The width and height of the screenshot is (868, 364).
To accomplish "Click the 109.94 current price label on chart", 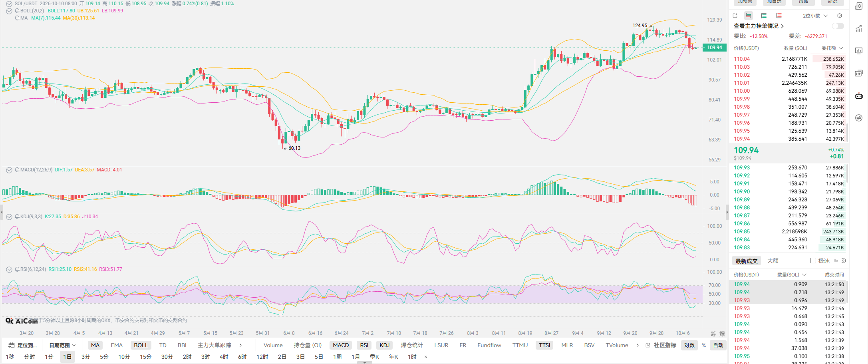I will point(715,48).
